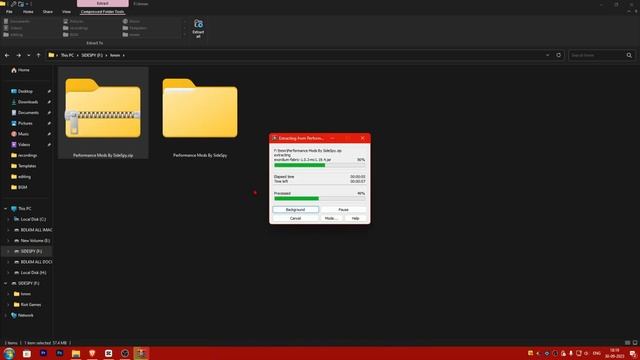Go forward with the Forward arrow
Image resolution: width=640 pixels, height=360 pixels.
18,55
